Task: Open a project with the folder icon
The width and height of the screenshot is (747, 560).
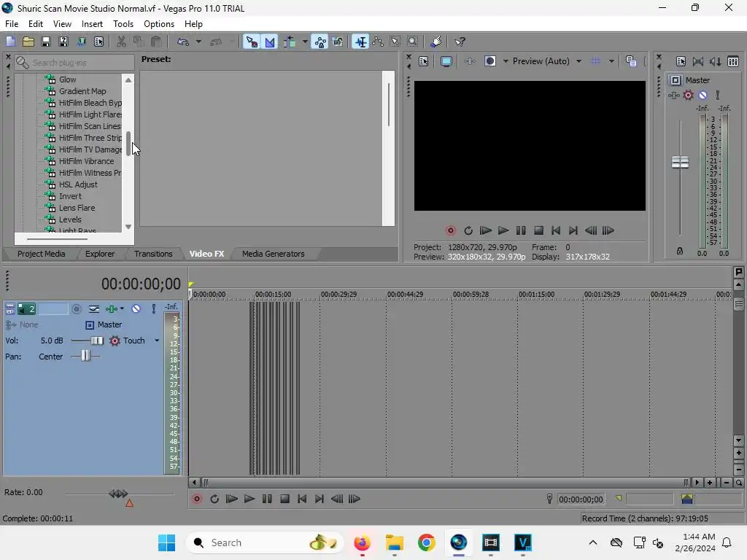Action: (x=28, y=42)
